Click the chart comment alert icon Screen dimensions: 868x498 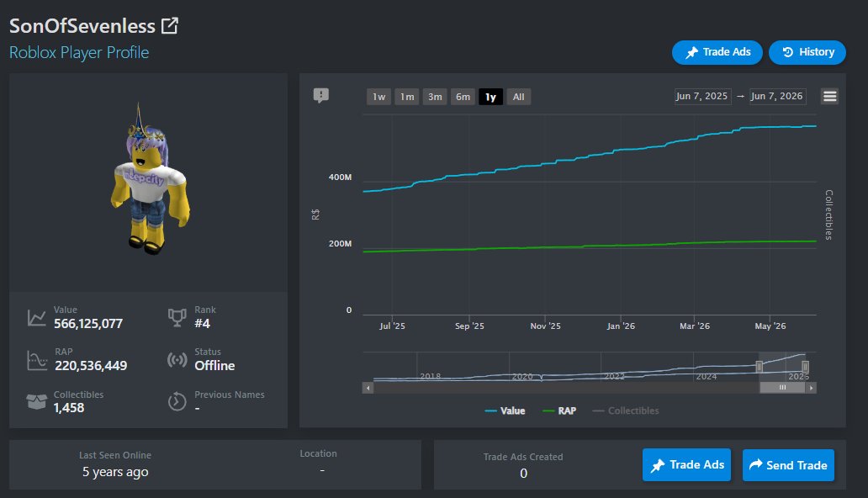(x=321, y=96)
